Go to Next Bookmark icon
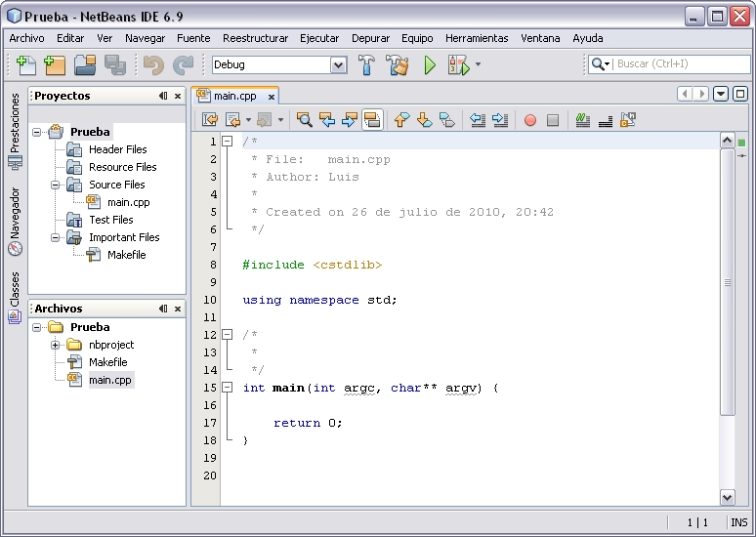The width and height of the screenshot is (756, 537). tap(424, 119)
